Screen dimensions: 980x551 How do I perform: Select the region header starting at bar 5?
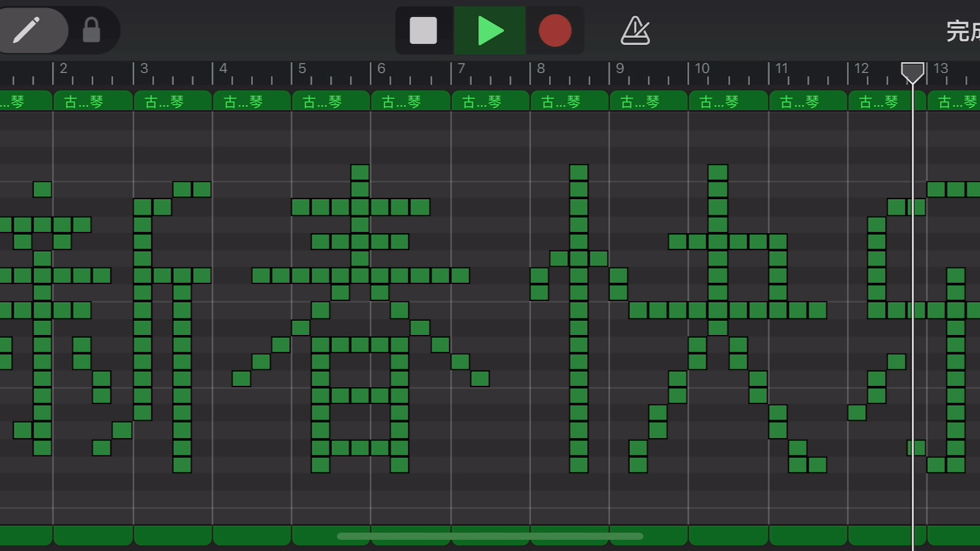point(331,101)
